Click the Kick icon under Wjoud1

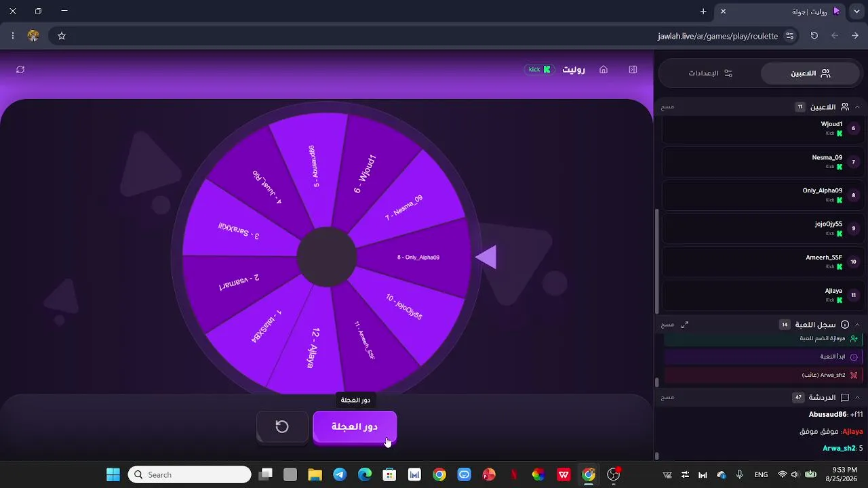click(840, 134)
